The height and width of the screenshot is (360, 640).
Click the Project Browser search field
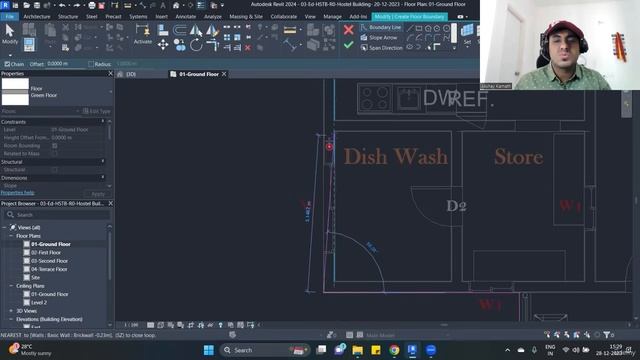[58, 215]
